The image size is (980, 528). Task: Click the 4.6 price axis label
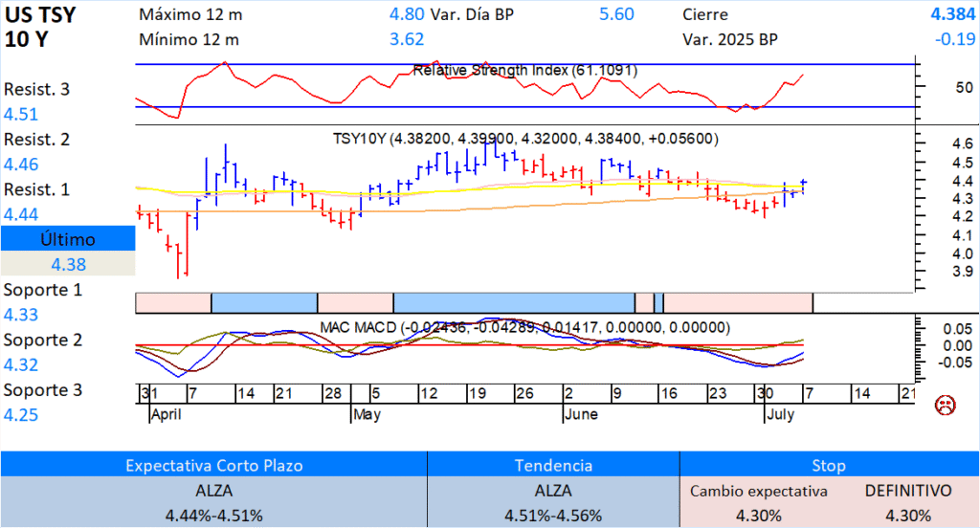[963, 143]
